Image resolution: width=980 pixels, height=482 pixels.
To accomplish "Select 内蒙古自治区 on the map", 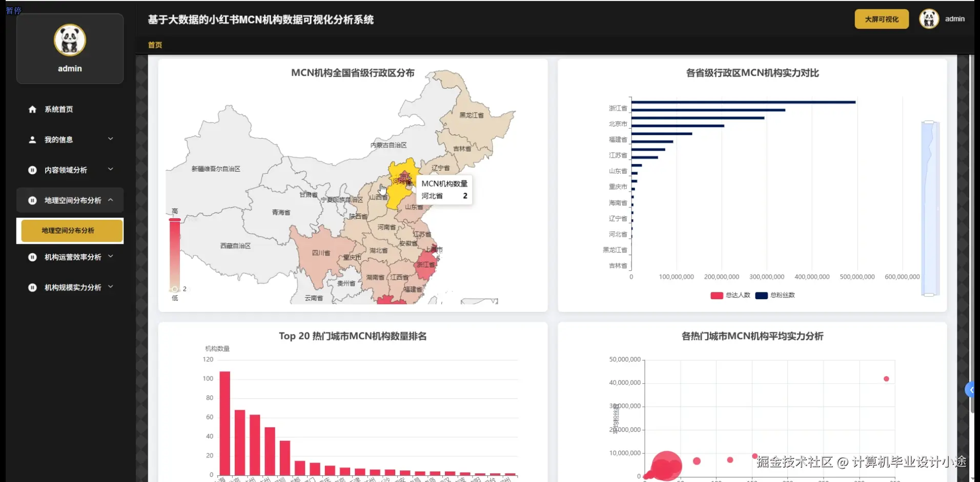I will (x=389, y=145).
